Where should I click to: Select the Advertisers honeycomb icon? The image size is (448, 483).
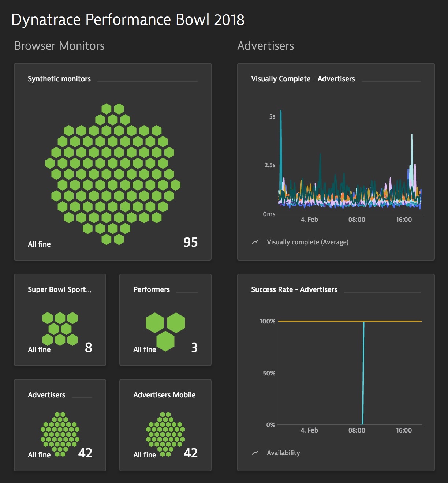pos(60,434)
